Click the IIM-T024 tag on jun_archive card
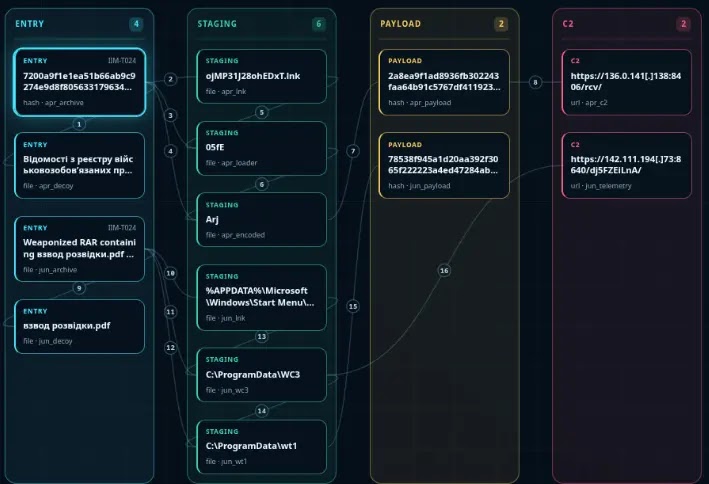 122,228
